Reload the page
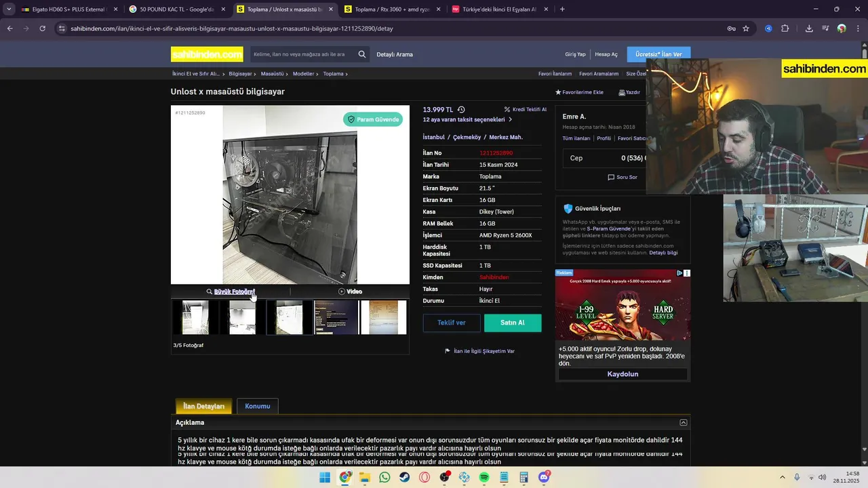The image size is (868, 488). tap(42, 28)
